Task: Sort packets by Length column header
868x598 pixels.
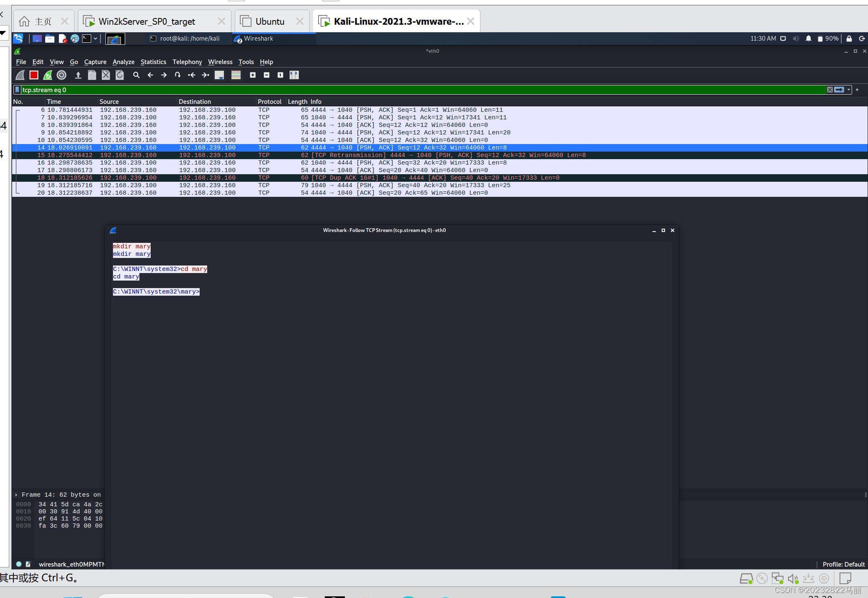Action: pos(298,101)
